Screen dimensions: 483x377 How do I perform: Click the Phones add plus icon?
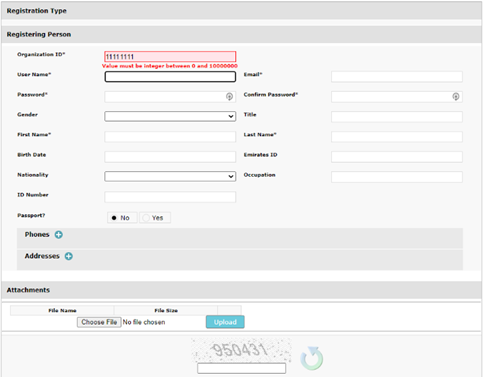(59, 235)
